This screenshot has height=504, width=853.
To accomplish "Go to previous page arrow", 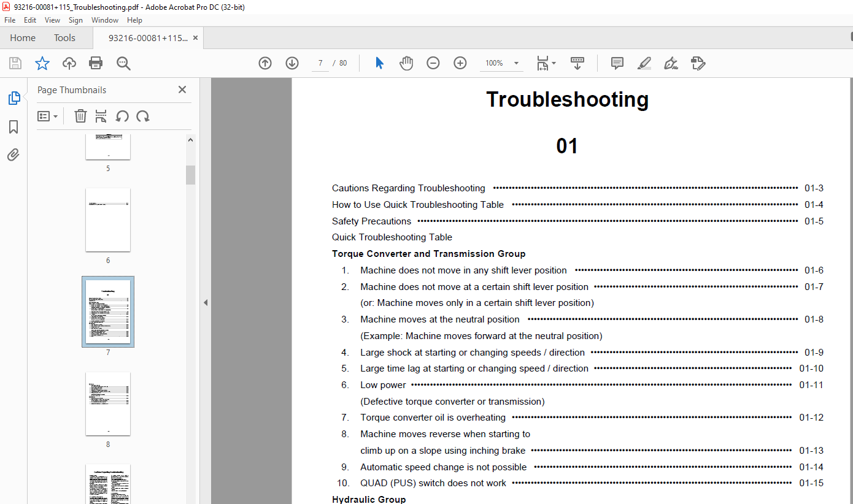I will click(x=265, y=63).
